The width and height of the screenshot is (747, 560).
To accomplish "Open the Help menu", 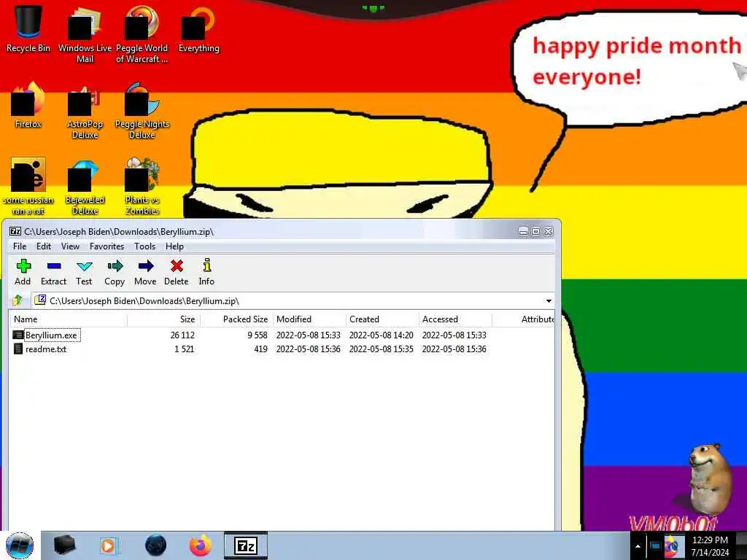I will click(x=174, y=246).
